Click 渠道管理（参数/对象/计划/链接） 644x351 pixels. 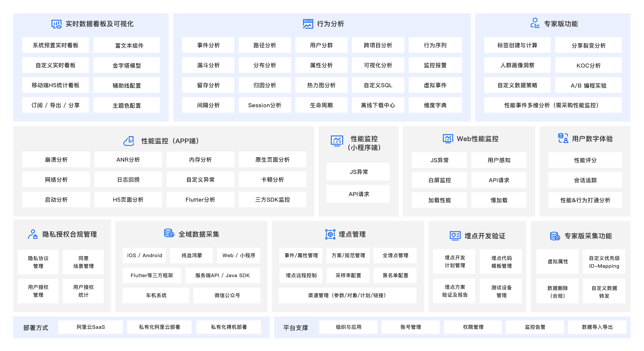348,295
